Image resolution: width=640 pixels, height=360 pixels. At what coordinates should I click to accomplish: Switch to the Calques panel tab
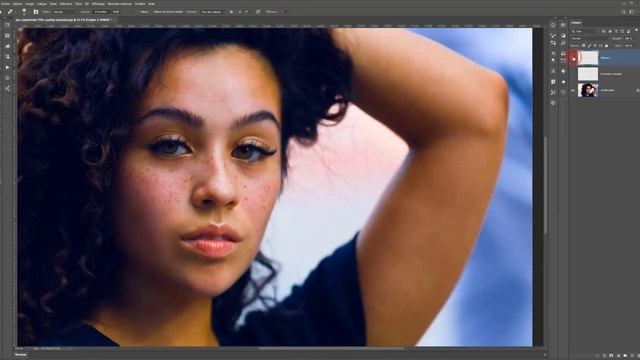(576, 23)
